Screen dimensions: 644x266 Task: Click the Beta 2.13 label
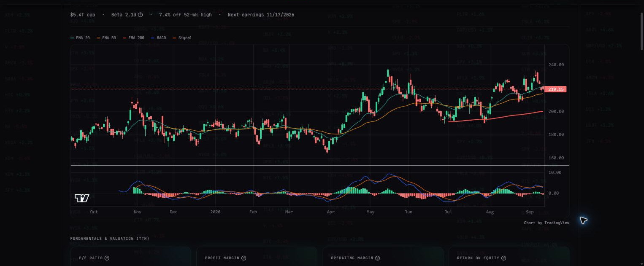pyautogui.click(x=124, y=15)
